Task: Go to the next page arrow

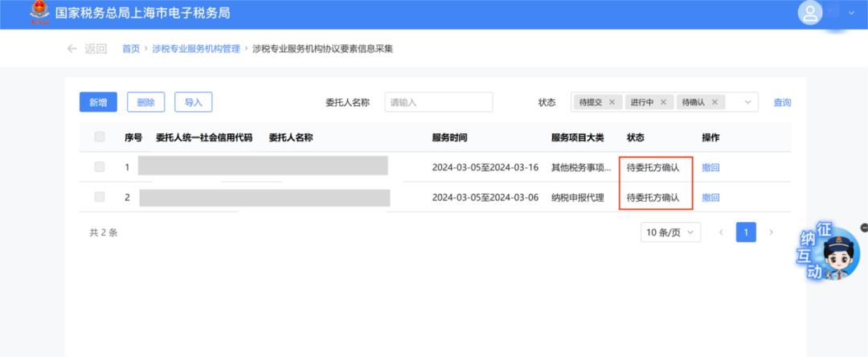Action: 772,232
